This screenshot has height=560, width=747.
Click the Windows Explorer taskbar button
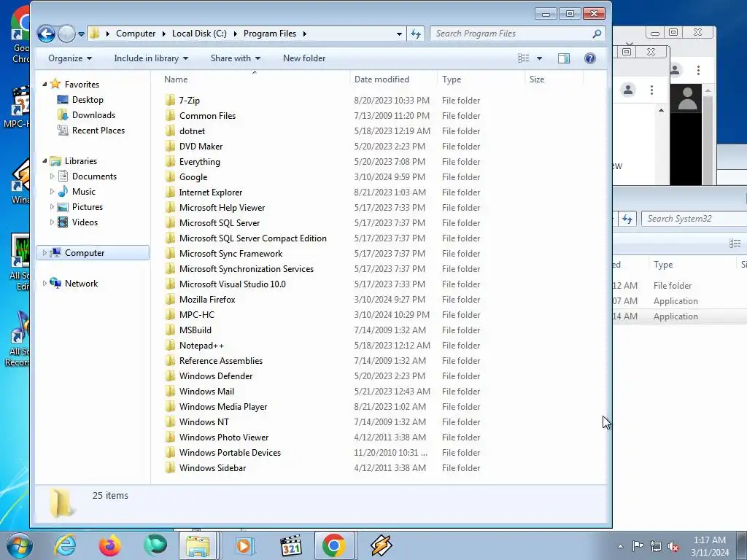click(x=197, y=545)
